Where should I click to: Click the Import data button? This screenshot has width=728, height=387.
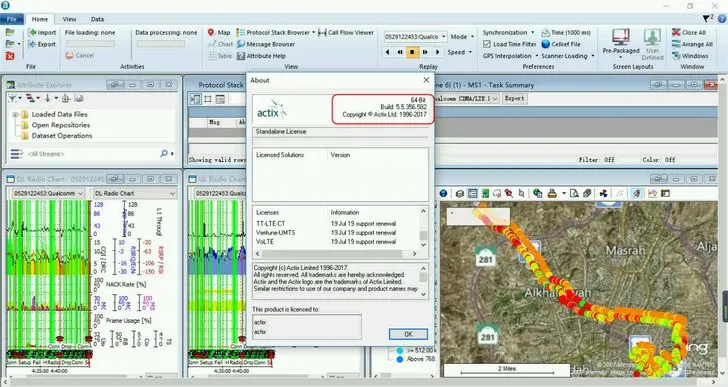42,32
